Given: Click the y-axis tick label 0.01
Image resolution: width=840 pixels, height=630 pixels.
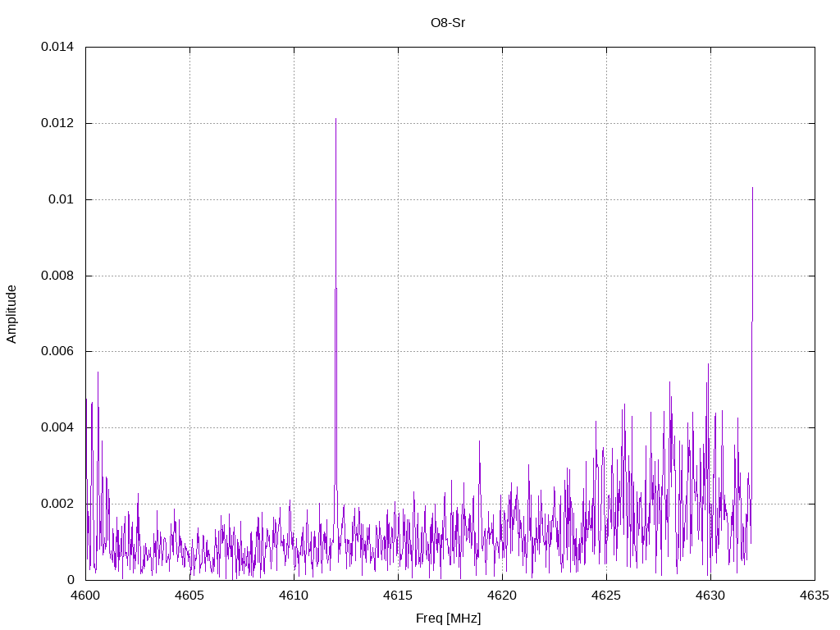Looking at the screenshot, I should pos(61,199).
